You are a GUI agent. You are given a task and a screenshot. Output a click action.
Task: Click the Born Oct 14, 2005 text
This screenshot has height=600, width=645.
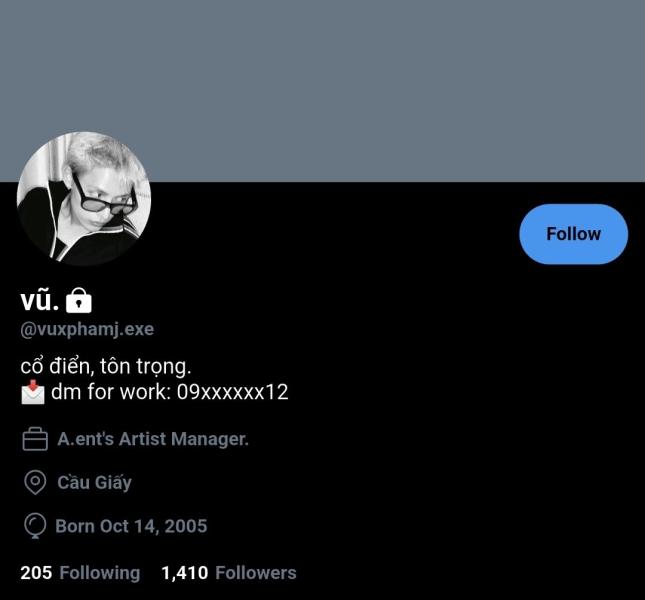click(x=131, y=526)
